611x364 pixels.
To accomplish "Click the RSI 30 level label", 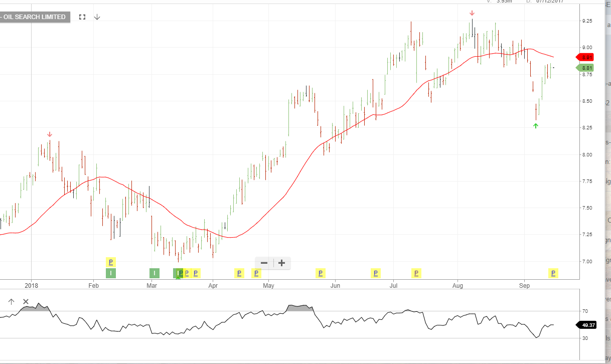I will tap(585, 338).
